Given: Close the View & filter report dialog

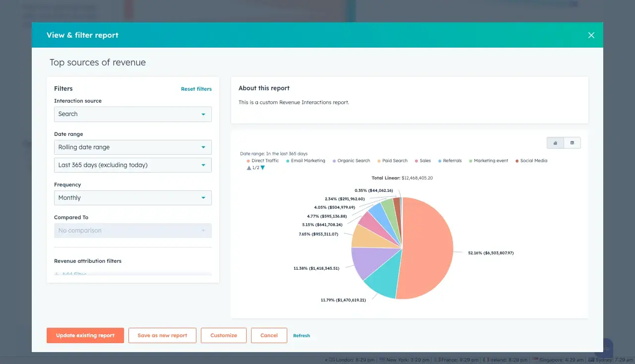Looking at the screenshot, I should pyautogui.click(x=591, y=35).
